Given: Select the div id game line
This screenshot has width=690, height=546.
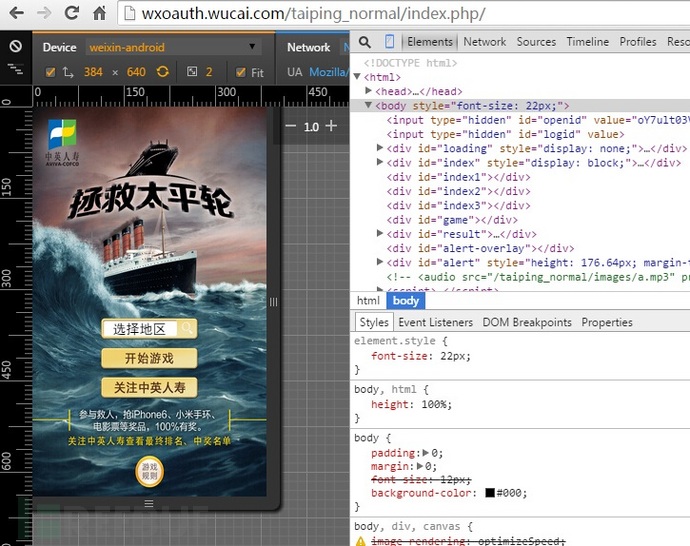Looking at the screenshot, I should pos(452,220).
